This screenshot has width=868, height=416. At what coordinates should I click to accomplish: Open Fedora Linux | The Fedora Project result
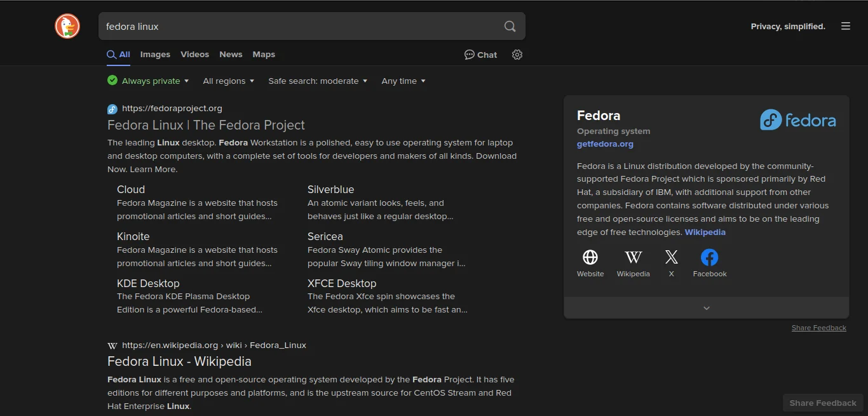[206, 125]
